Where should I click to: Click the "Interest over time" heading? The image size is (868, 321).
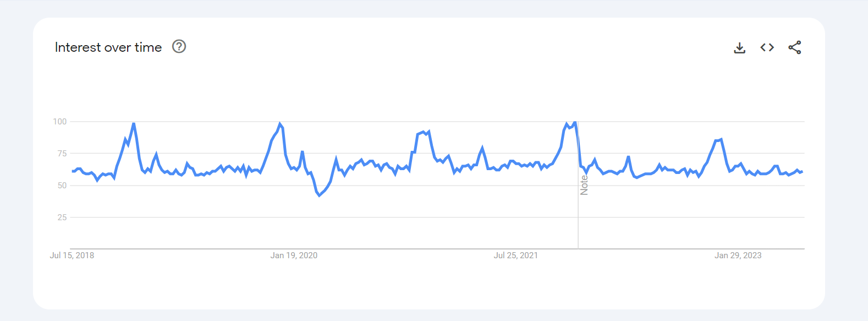[108, 47]
